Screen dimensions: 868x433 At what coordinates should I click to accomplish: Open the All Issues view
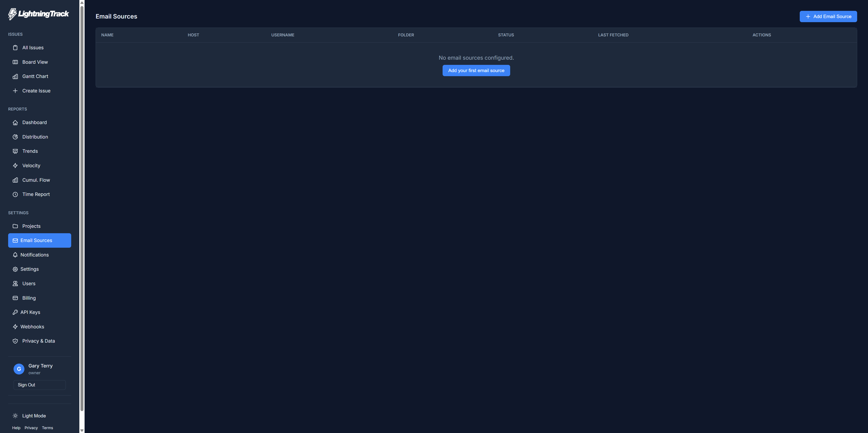pos(33,47)
